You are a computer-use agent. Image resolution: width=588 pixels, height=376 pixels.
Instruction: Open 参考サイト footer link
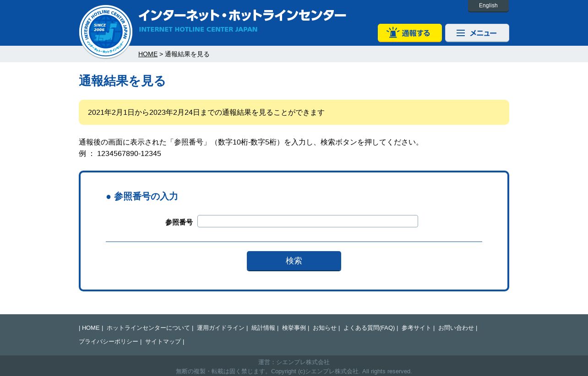[x=416, y=328]
